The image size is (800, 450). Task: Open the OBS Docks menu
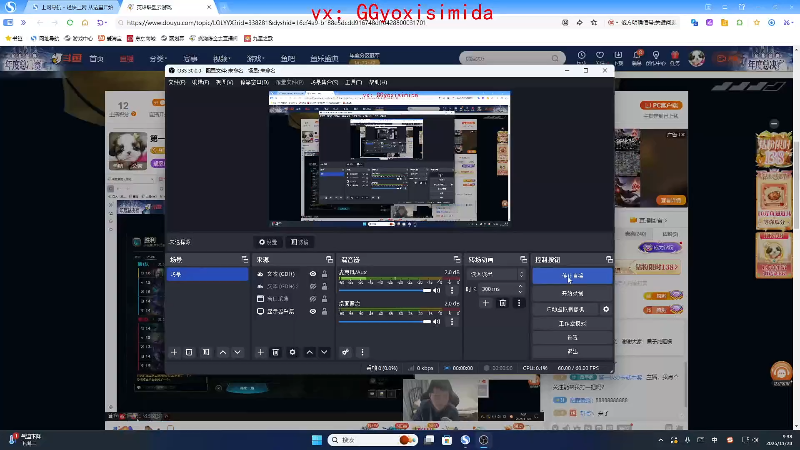pos(254,82)
